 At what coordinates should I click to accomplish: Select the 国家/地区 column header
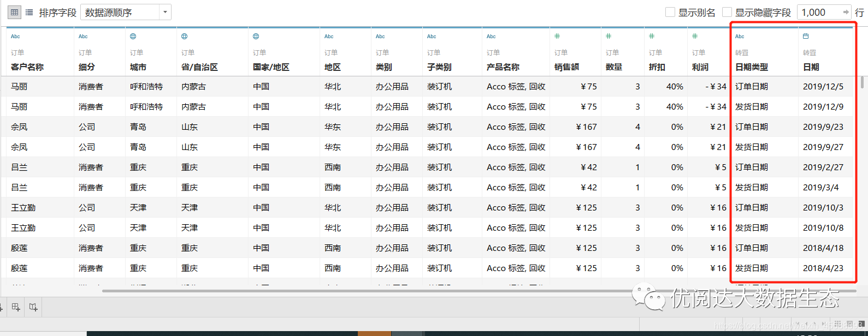click(271, 67)
